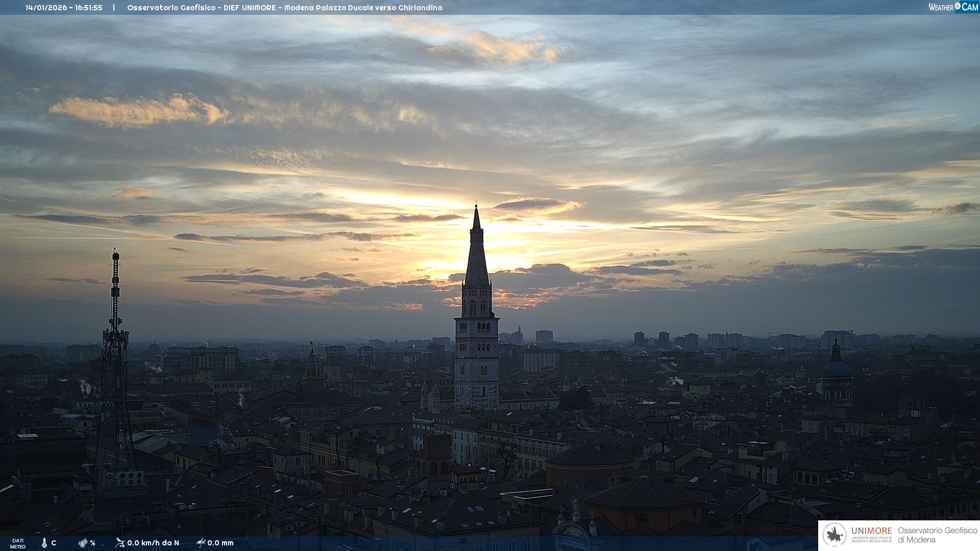Viewport: 980px width, 551px height.
Task: Click the UNIMORE circular seal emblem
Action: point(835,535)
